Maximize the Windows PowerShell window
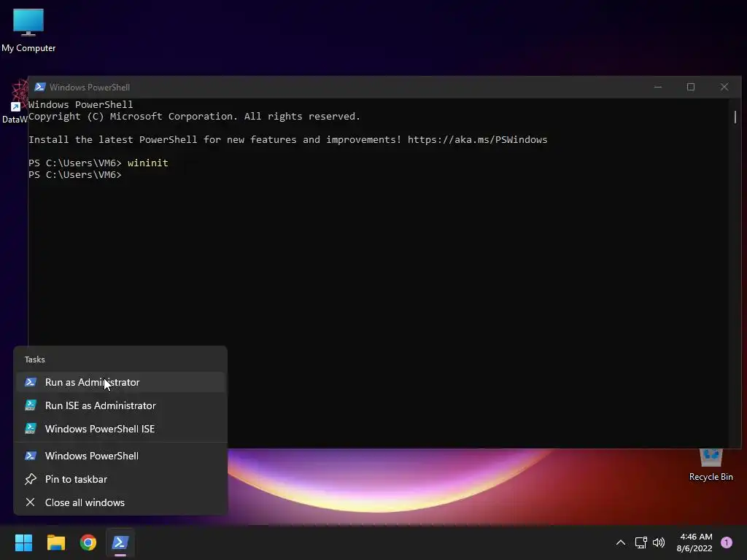Screen dimensions: 747x560 click(x=691, y=87)
